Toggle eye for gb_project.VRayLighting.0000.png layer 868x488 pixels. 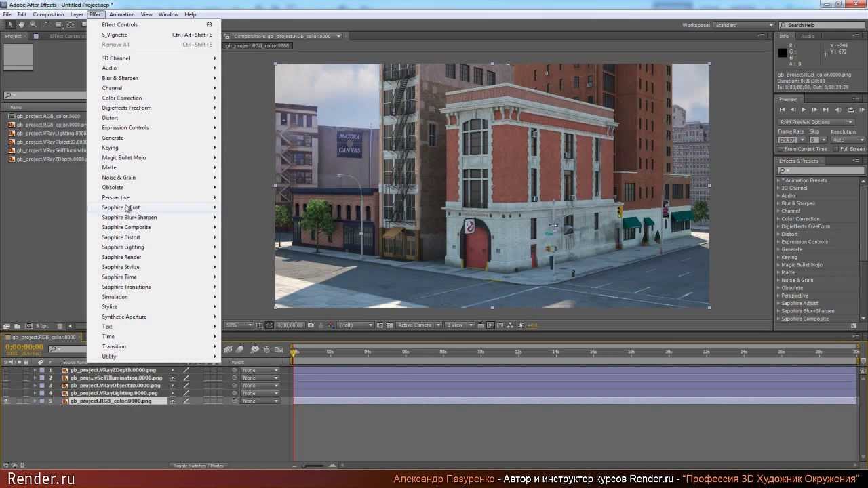click(x=6, y=393)
